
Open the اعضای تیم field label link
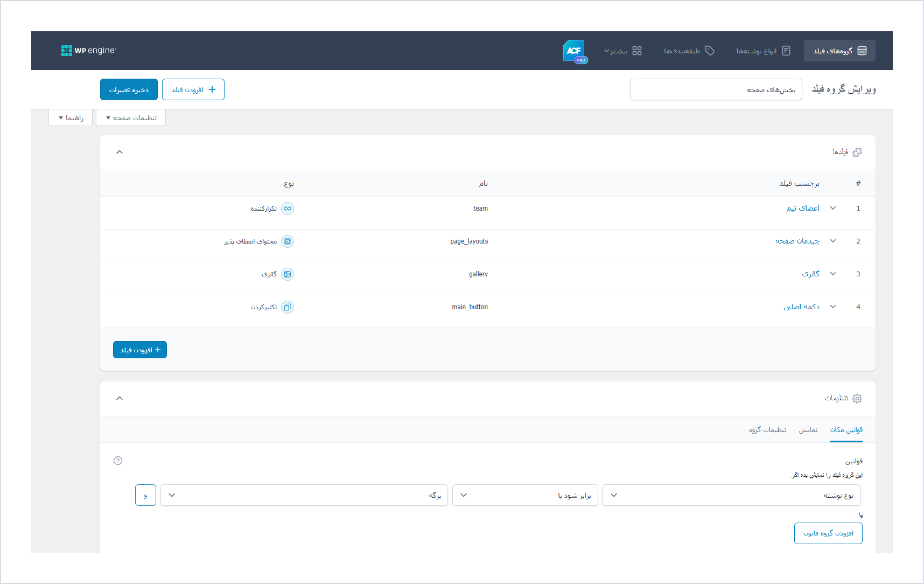point(803,208)
